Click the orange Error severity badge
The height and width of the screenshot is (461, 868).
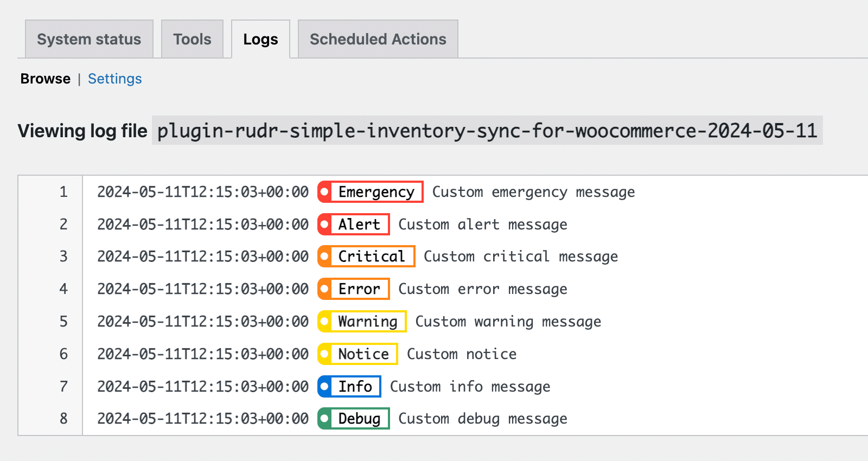coord(354,289)
